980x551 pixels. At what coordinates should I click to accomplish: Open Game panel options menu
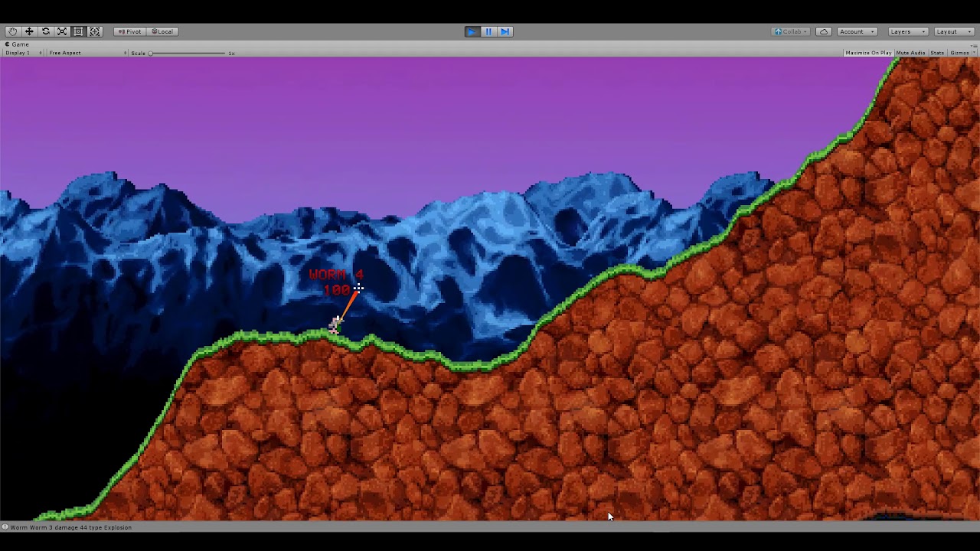[x=975, y=44]
